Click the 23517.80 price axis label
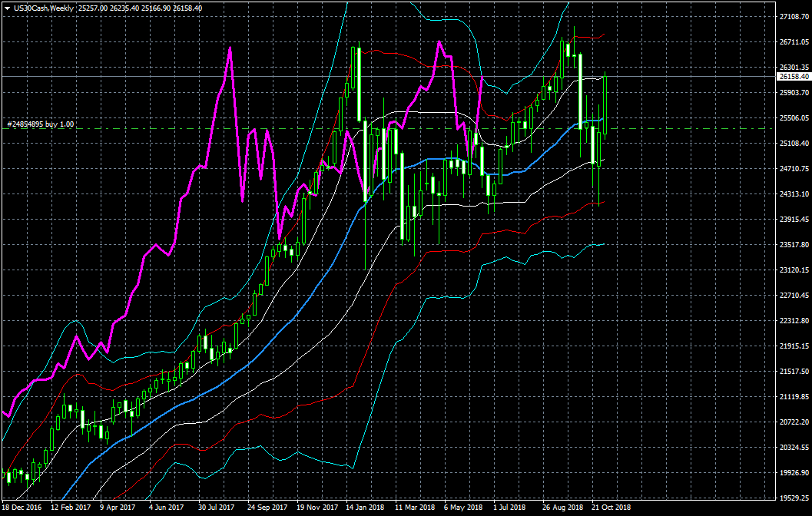The image size is (812, 516). point(794,245)
